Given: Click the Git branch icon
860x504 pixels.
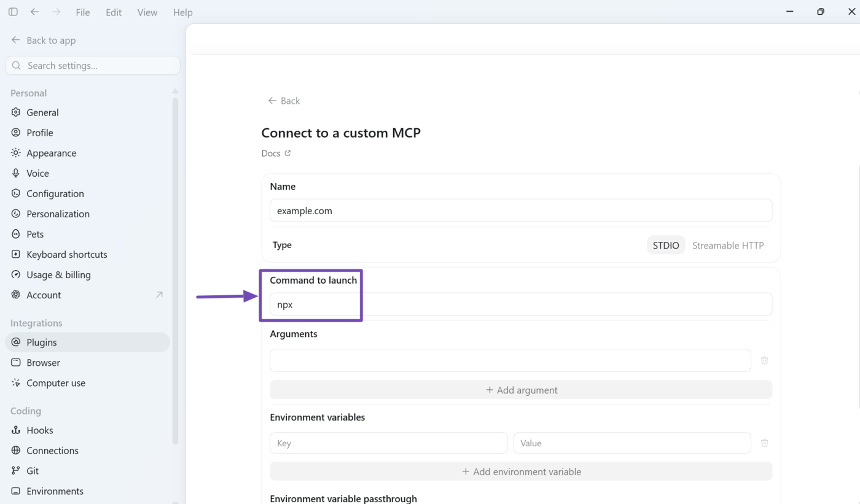Looking at the screenshot, I should (x=16, y=471).
